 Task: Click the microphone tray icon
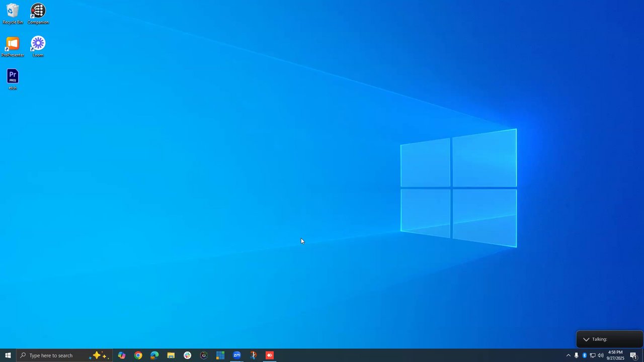[577, 355]
